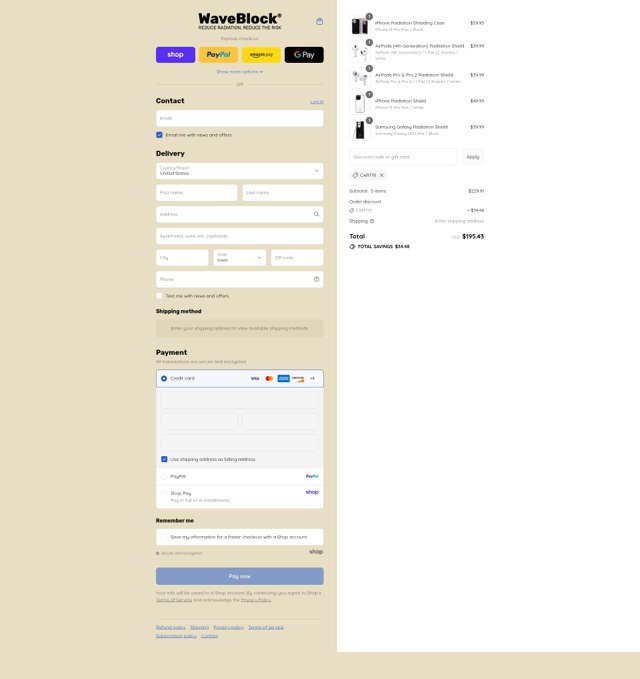Screen dimensions: 640x679
Task: Select the PayPal payment radio button
Action: click(164, 476)
